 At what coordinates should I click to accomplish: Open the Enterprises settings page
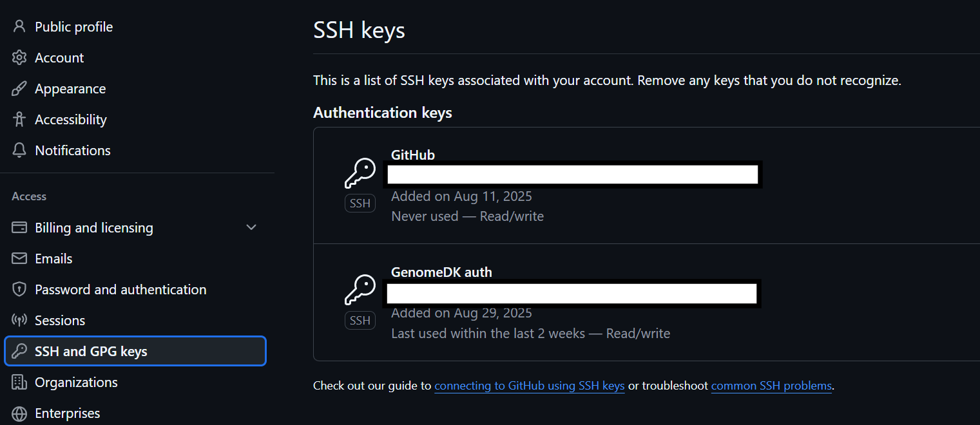tap(68, 413)
